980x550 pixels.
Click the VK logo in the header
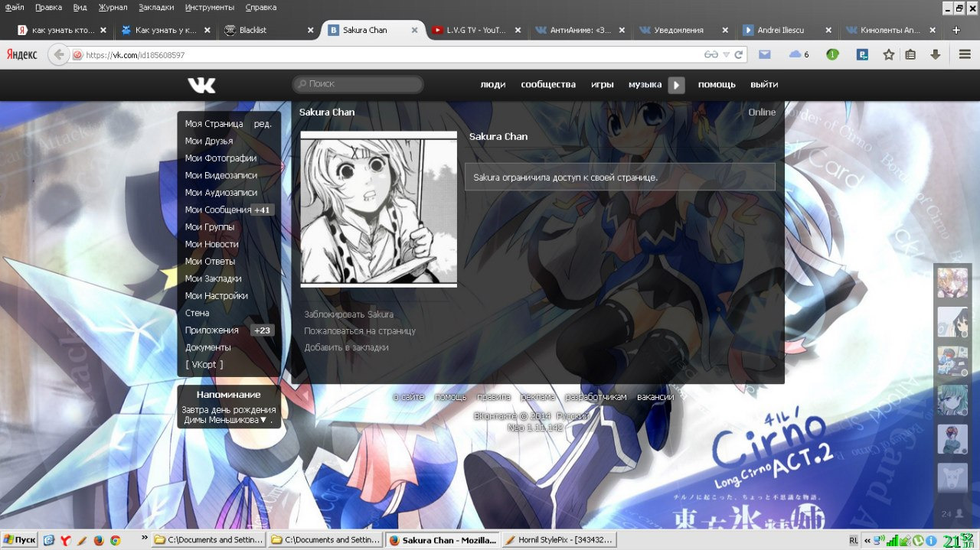(201, 85)
